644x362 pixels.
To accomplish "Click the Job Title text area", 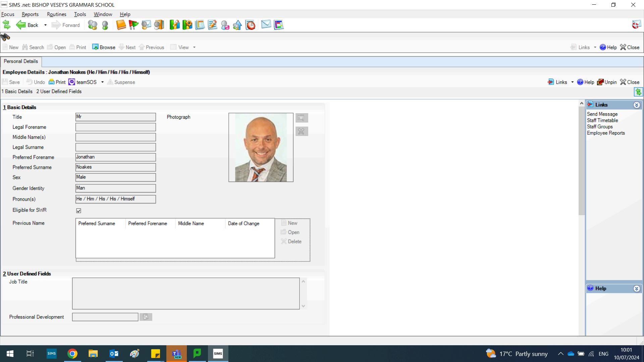I will (x=186, y=293).
